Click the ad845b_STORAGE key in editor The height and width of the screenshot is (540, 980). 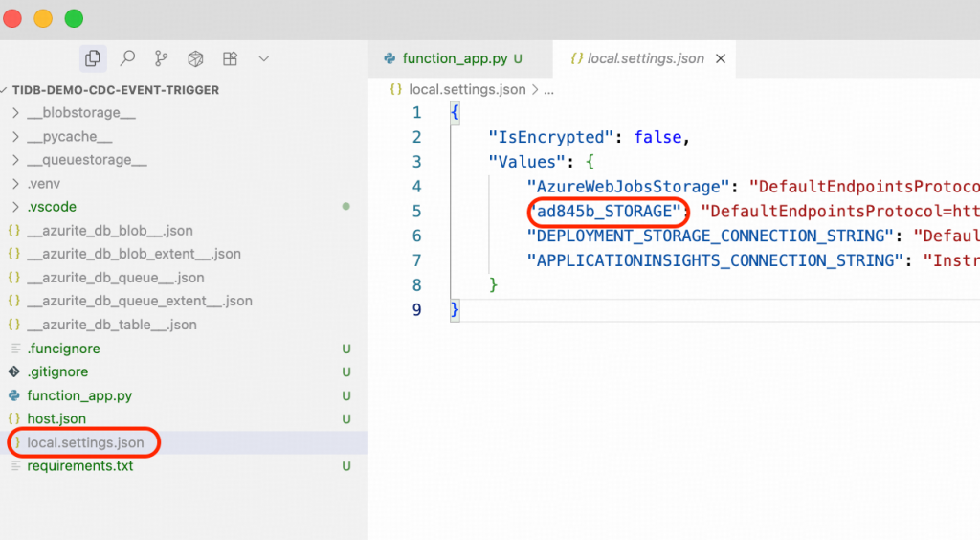[608, 211]
